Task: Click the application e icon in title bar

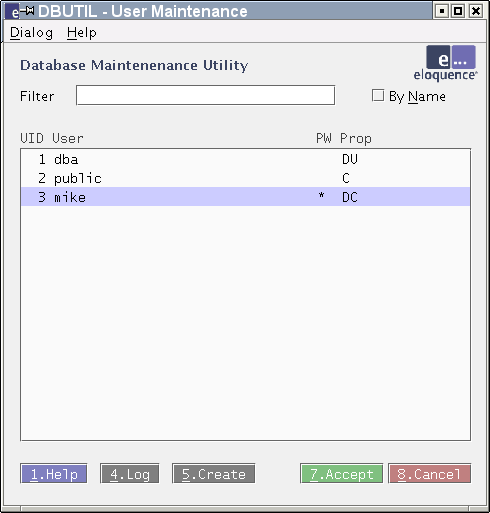Action: coord(13,12)
